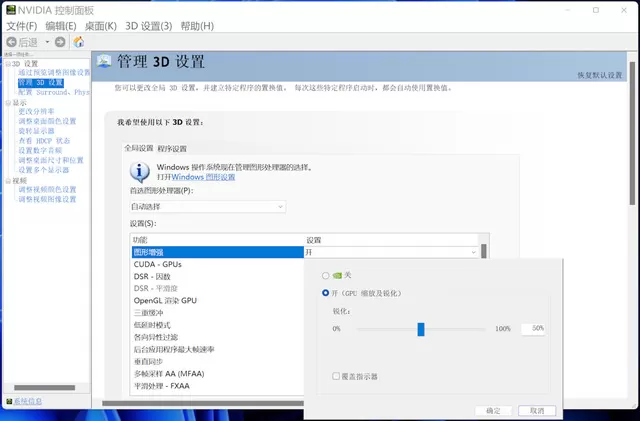The image size is (640, 421).
Task: Open 调整视频图像设置 in sidebar
Action: coord(47,199)
